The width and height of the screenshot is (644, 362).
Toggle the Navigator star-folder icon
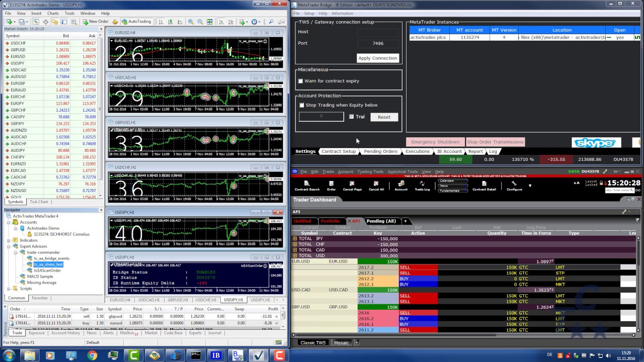tap(55, 22)
